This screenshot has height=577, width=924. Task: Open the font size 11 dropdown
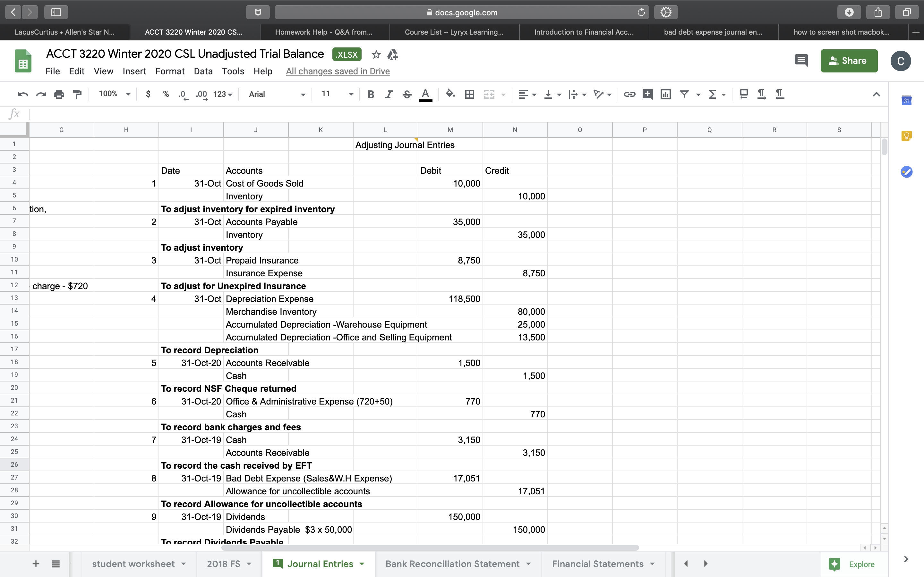[x=337, y=94]
